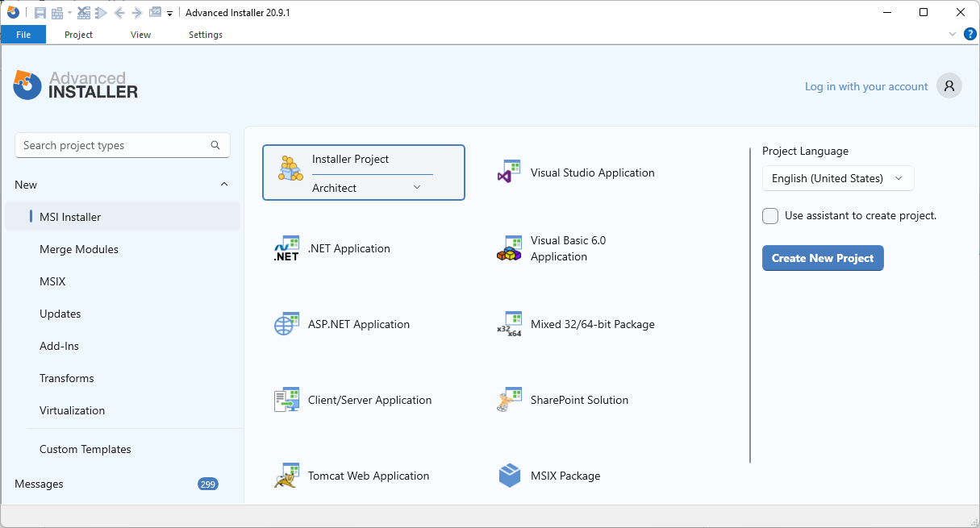The height and width of the screenshot is (528, 980).
Task: Choose the .NET Application icon
Action: point(286,248)
